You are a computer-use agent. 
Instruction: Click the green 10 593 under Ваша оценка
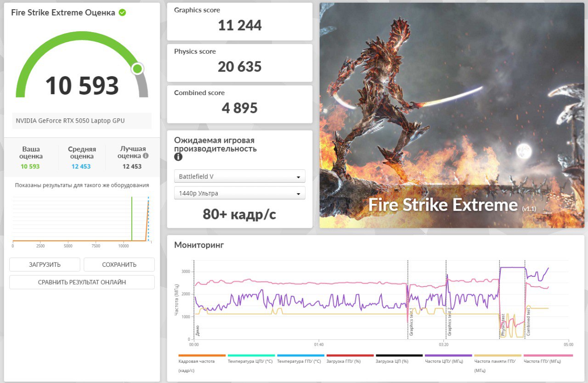(30, 166)
